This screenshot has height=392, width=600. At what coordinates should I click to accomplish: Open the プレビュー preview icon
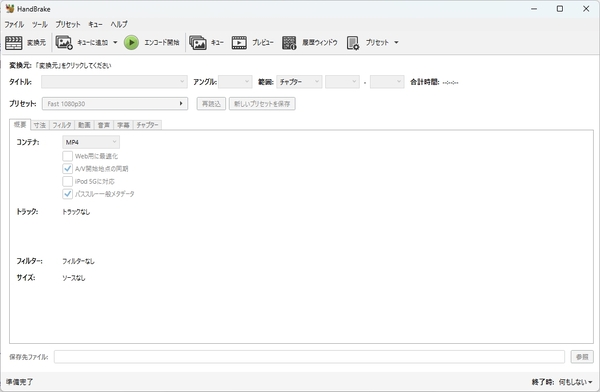(x=239, y=42)
